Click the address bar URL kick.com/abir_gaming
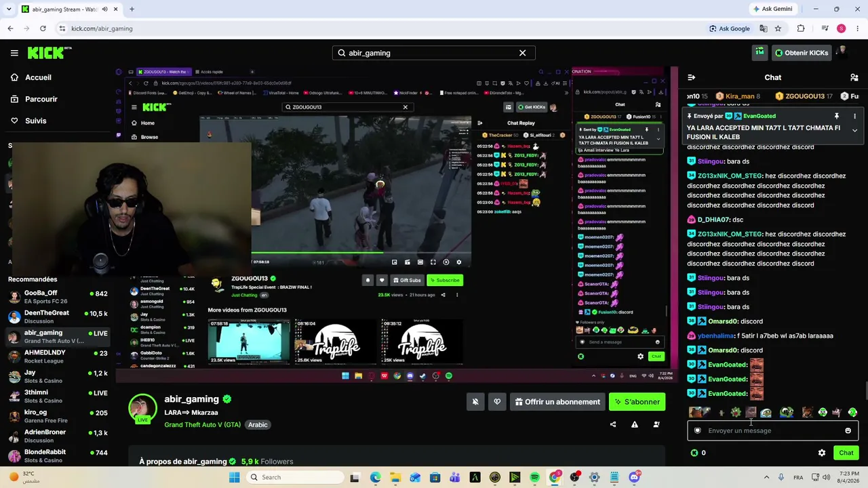Viewport: 868px width, 488px height. point(102,28)
